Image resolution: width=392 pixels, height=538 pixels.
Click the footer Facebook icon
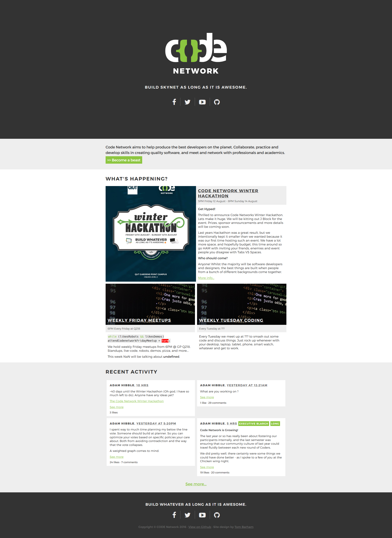pos(174,515)
